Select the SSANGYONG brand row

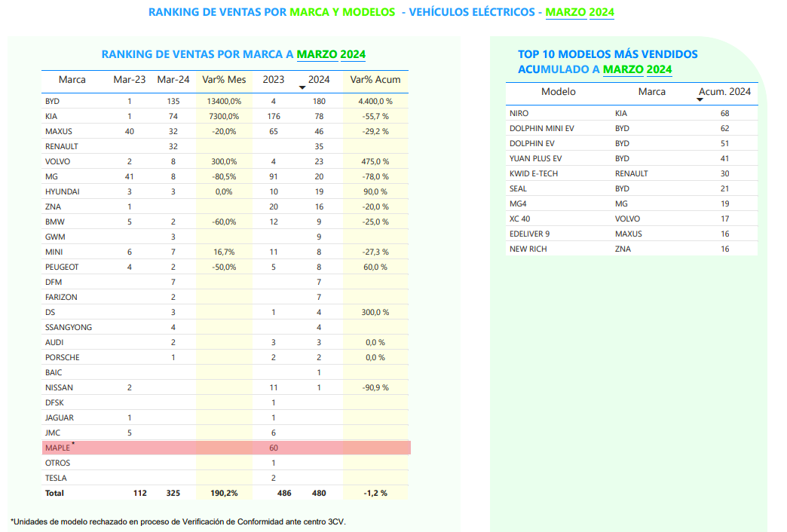click(225, 327)
